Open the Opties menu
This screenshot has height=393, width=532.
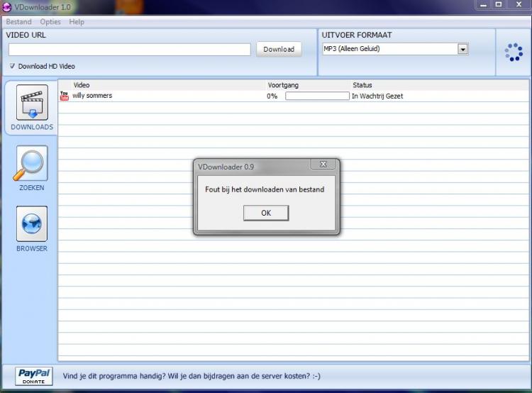(x=50, y=22)
